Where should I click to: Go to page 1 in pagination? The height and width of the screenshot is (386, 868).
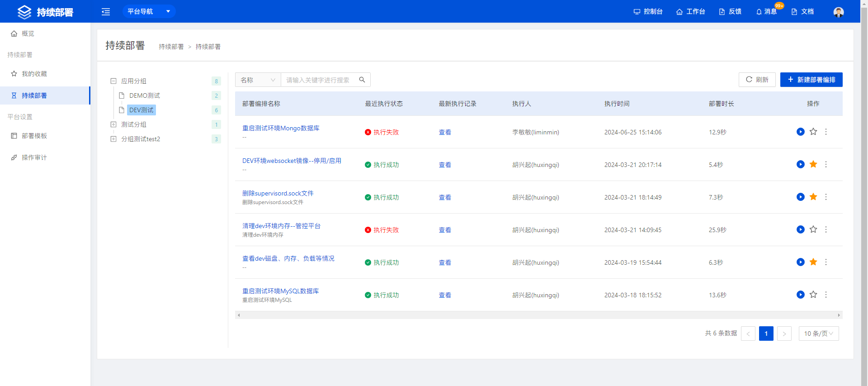[x=766, y=334]
